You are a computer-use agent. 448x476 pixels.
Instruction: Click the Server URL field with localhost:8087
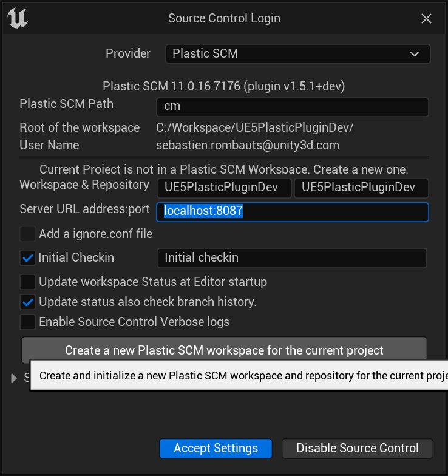point(293,212)
